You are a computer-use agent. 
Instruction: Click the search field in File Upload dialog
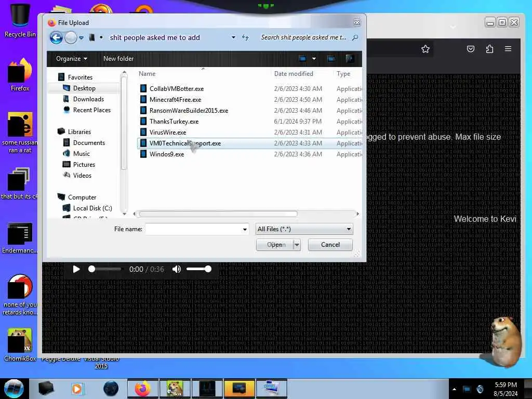click(x=303, y=37)
